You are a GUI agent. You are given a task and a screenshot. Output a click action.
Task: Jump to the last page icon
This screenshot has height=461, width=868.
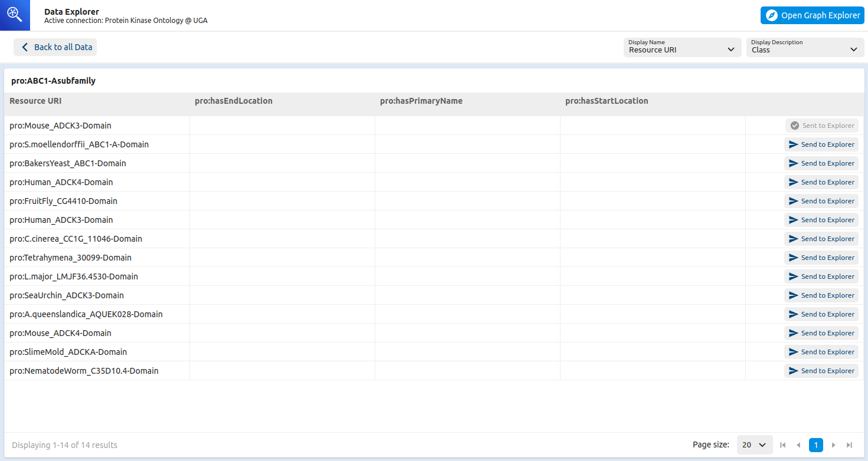click(849, 445)
